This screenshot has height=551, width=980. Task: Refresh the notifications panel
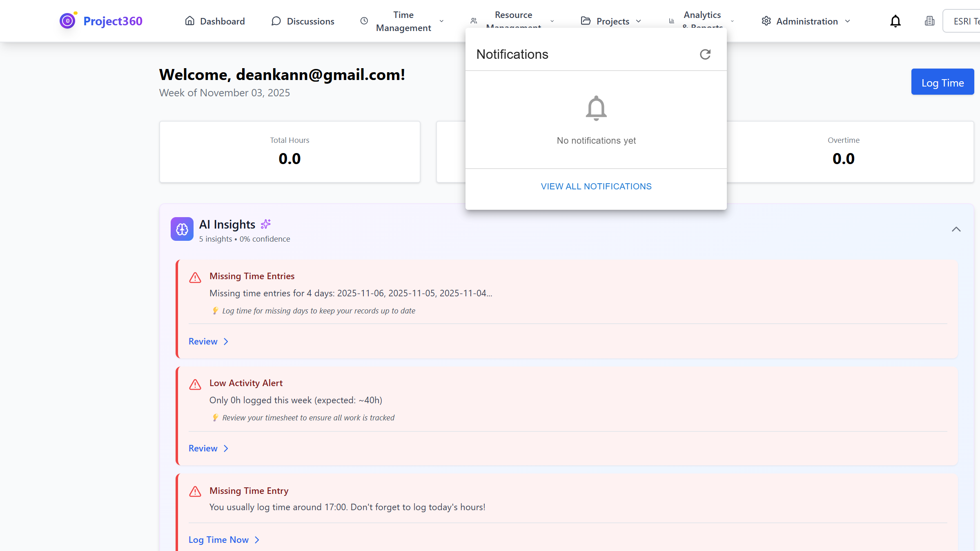click(x=706, y=54)
